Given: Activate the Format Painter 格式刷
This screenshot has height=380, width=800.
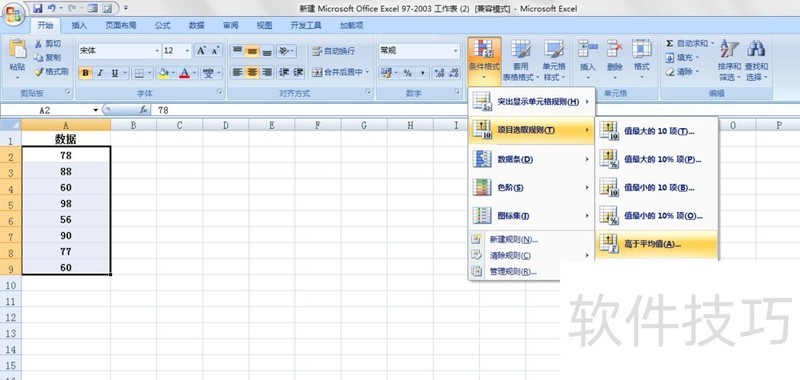Looking at the screenshot, I should coord(51,72).
